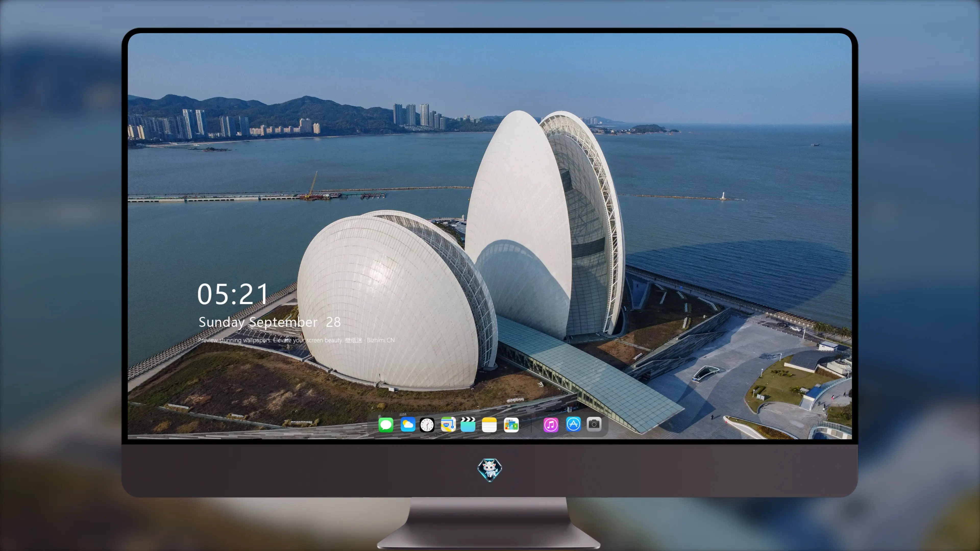Open the postcards gallery app icon
980x551 pixels.
click(511, 425)
